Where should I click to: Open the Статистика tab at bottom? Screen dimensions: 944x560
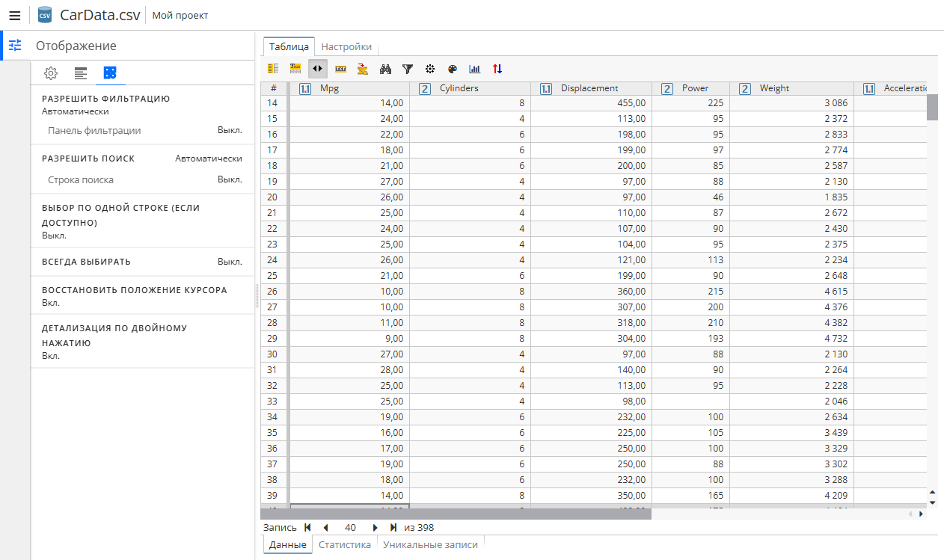pos(344,545)
